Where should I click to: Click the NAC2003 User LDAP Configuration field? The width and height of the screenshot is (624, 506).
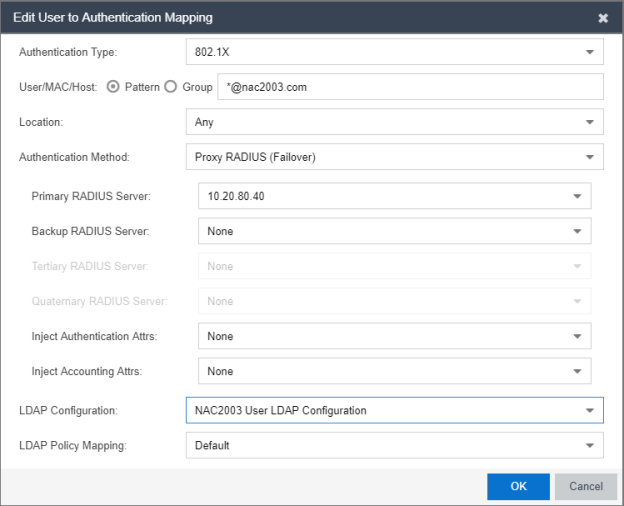point(380,410)
